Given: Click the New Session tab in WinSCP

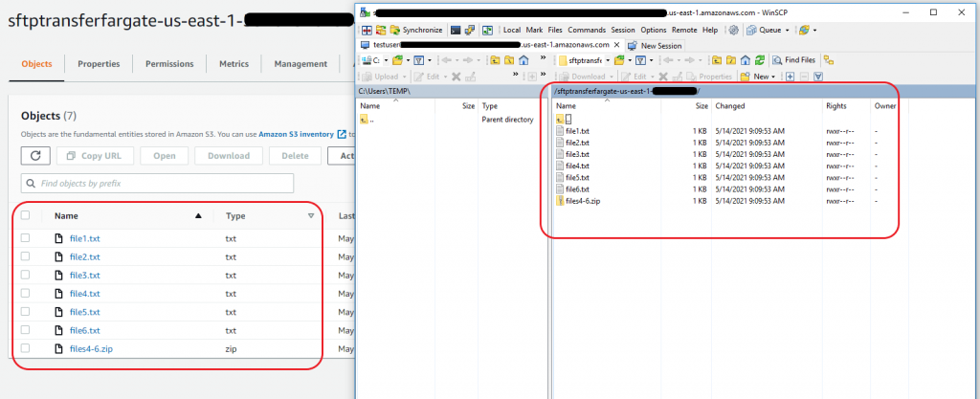Looking at the screenshot, I should pos(655,46).
